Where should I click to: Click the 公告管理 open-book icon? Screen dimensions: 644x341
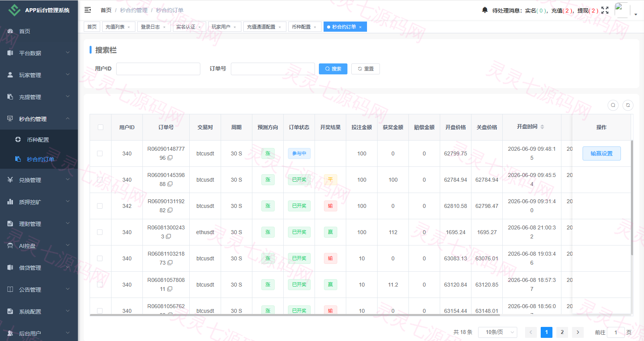(x=10, y=290)
